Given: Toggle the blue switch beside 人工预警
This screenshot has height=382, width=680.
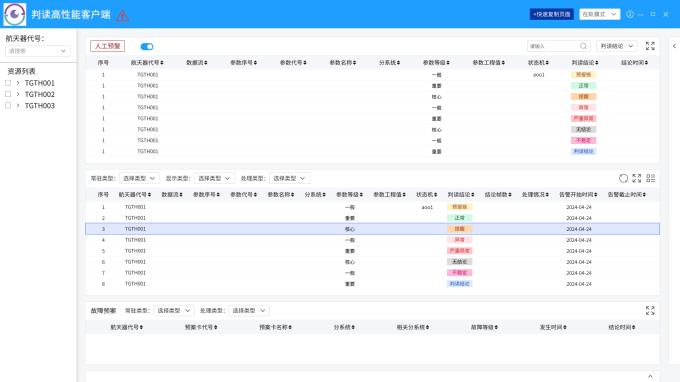Looking at the screenshot, I should pos(147,46).
